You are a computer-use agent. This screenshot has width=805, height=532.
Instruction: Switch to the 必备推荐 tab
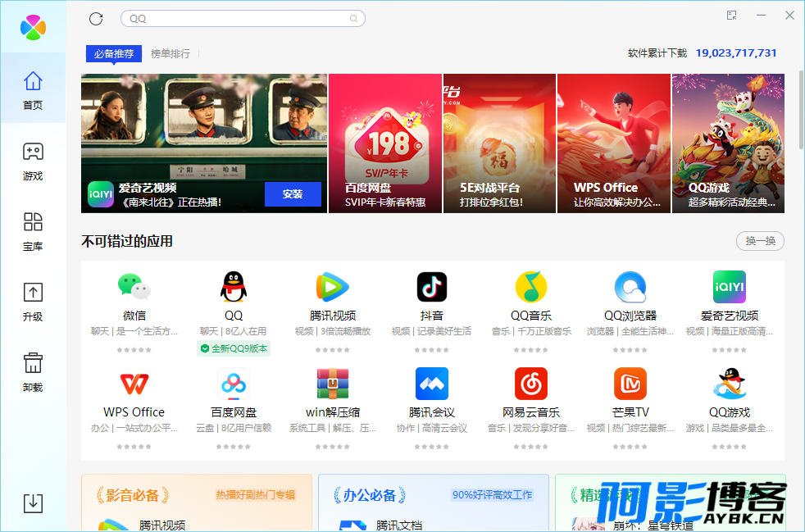pos(113,53)
